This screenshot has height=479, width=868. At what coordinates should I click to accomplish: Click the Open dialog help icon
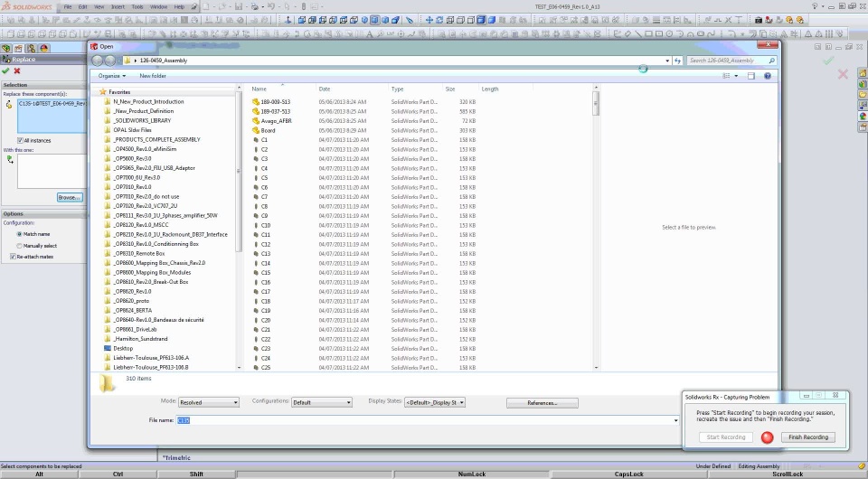pyautogui.click(x=768, y=76)
